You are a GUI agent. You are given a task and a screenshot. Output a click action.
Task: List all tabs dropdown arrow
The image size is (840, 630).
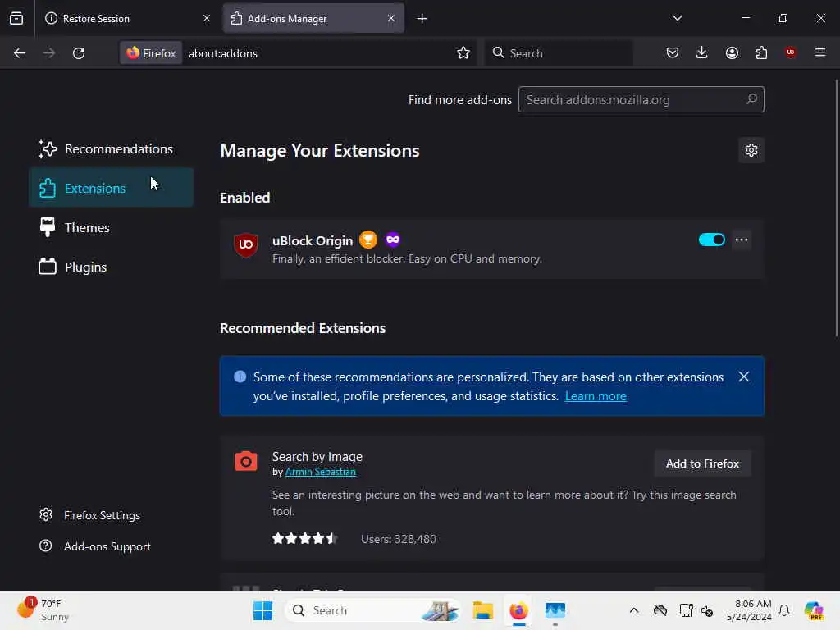[x=677, y=18]
